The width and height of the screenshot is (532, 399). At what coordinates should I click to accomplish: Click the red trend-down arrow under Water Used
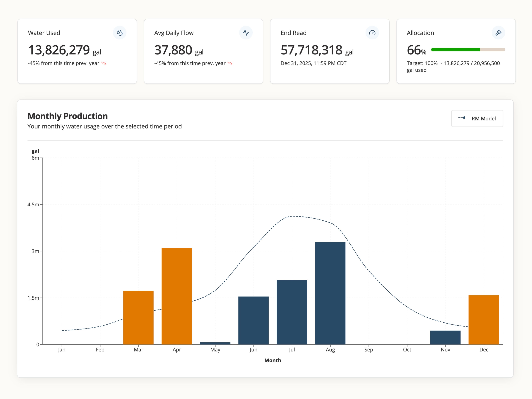coord(104,63)
